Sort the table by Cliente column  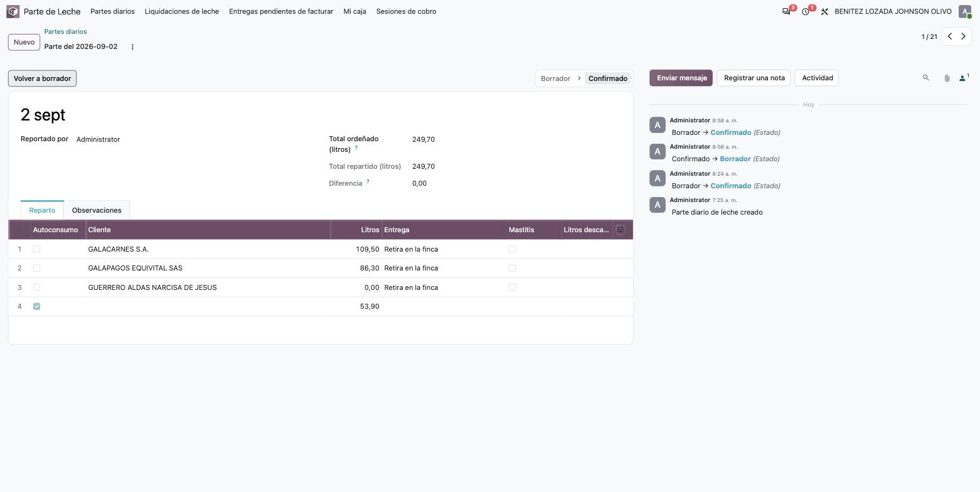(208, 230)
